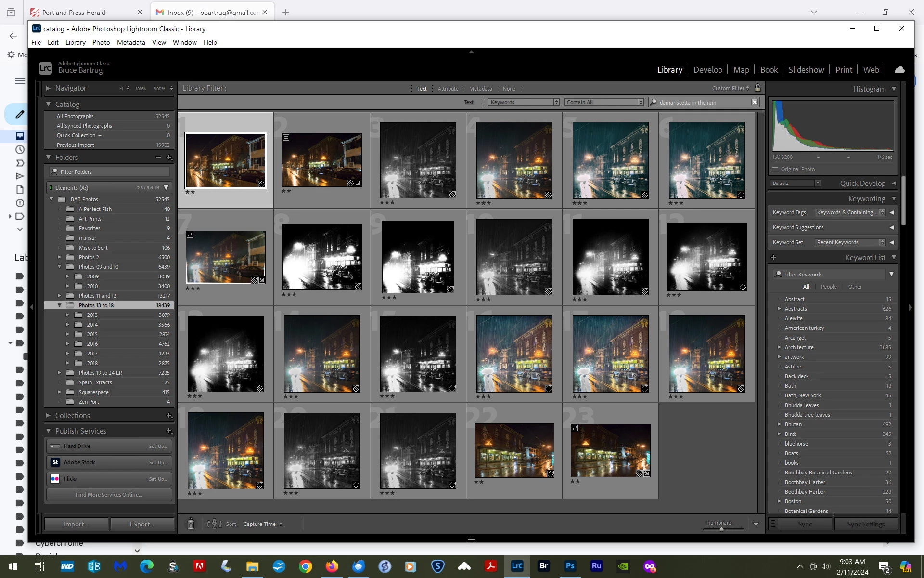Expand the Navigator panel
924x578 pixels.
[x=48, y=88]
